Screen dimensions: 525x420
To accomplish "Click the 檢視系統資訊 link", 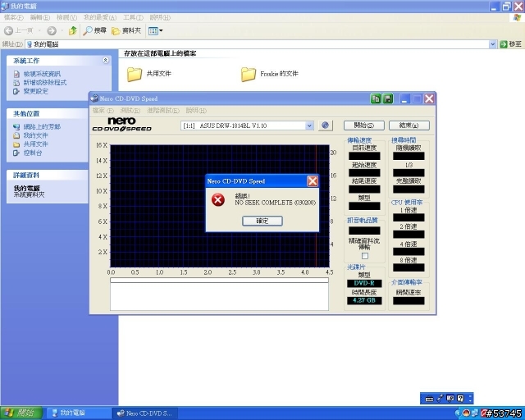I will tap(42, 74).
